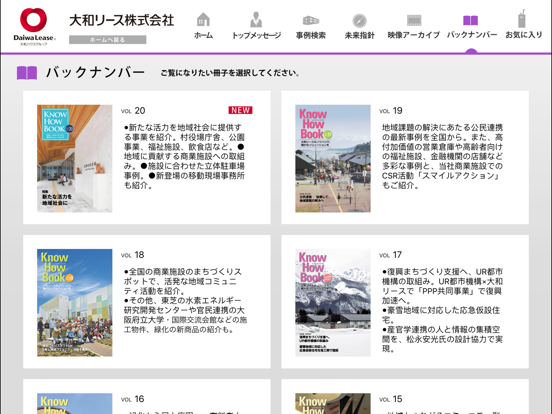Select the トップメッセージ menu label
Viewport: 552px width, 414px height.
pos(256,35)
